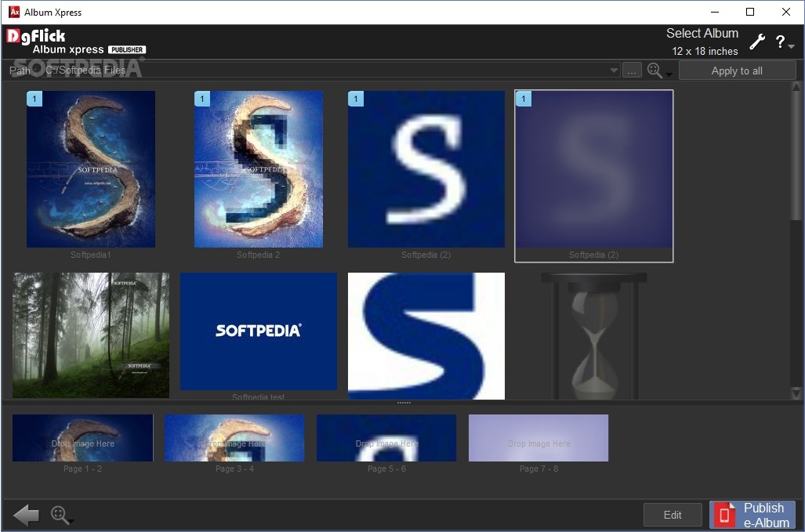Viewport: 805px width, 532px height.
Task: Click the count badge on blurred purple thumbnail
Action: coord(524,99)
